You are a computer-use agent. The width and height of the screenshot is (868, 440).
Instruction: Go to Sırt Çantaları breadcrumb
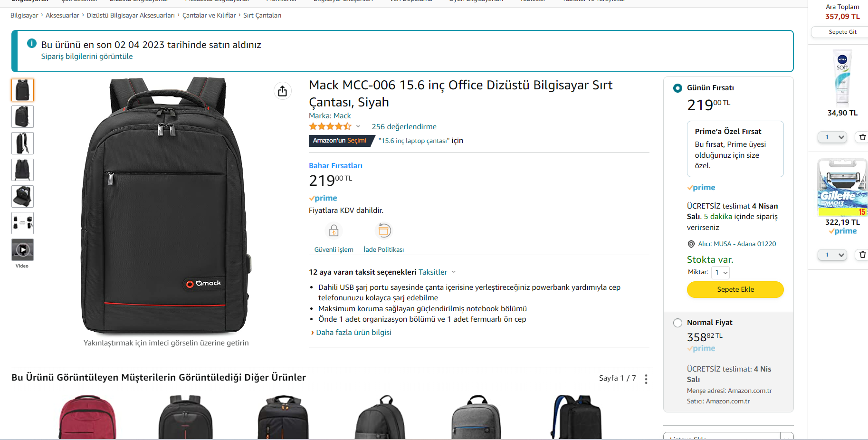click(x=262, y=15)
